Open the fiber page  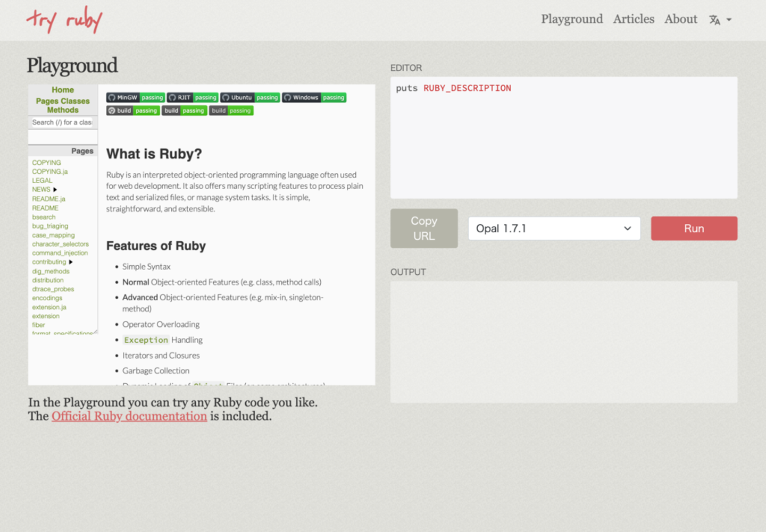[38, 325]
